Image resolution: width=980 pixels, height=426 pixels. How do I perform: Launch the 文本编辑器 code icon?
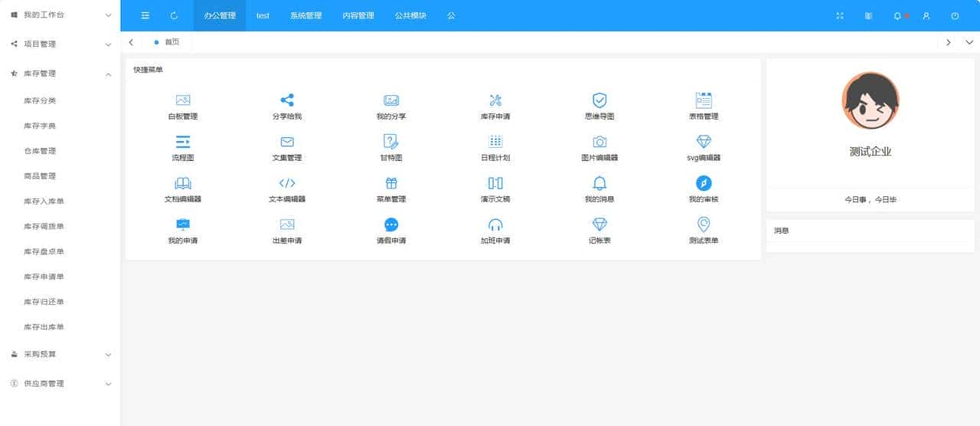(287, 183)
